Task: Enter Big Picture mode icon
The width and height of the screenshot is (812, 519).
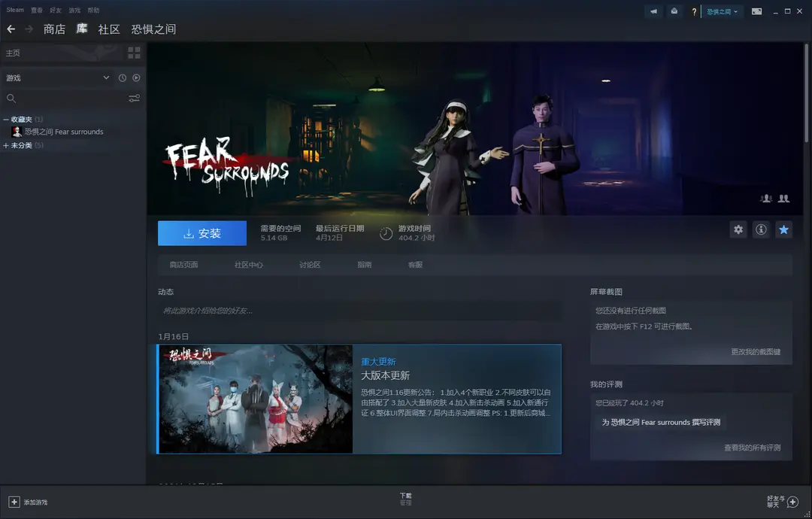Action: [x=756, y=11]
